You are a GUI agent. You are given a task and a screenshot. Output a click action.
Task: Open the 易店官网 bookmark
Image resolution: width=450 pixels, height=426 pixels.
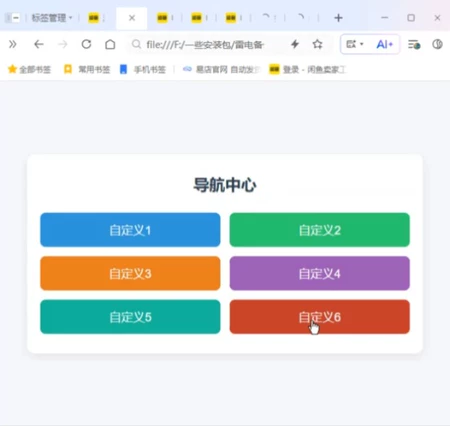coord(221,69)
